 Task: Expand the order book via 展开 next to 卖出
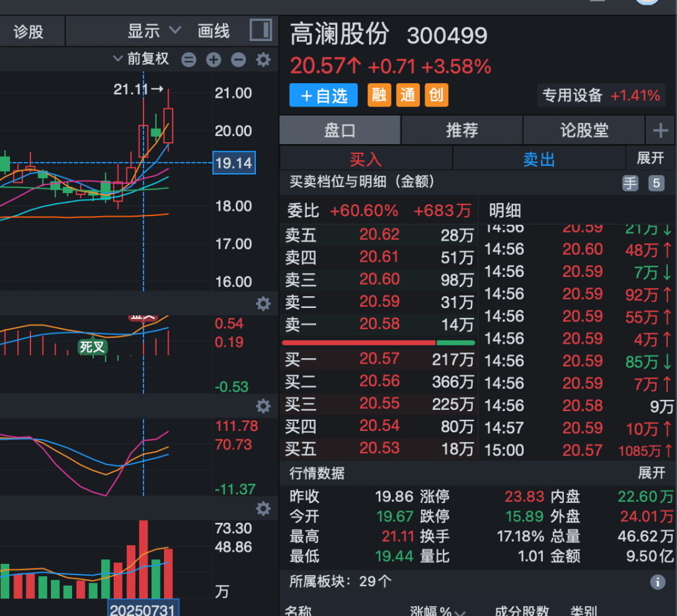pos(651,158)
